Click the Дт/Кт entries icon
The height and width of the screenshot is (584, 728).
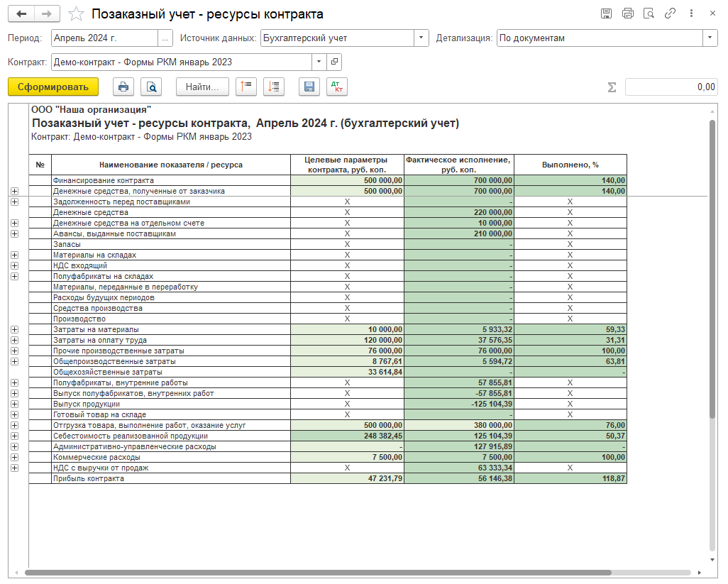(337, 87)
